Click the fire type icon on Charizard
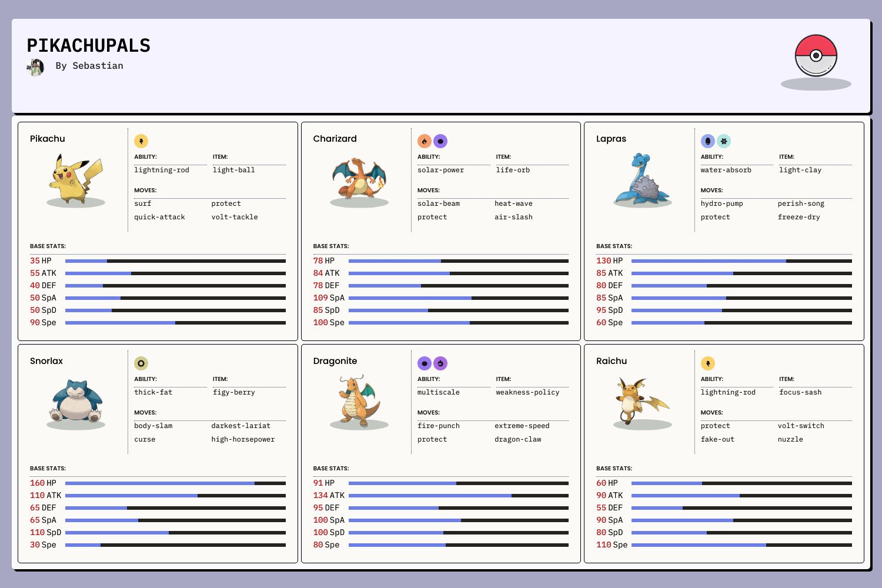 click(x=424, y=141)
